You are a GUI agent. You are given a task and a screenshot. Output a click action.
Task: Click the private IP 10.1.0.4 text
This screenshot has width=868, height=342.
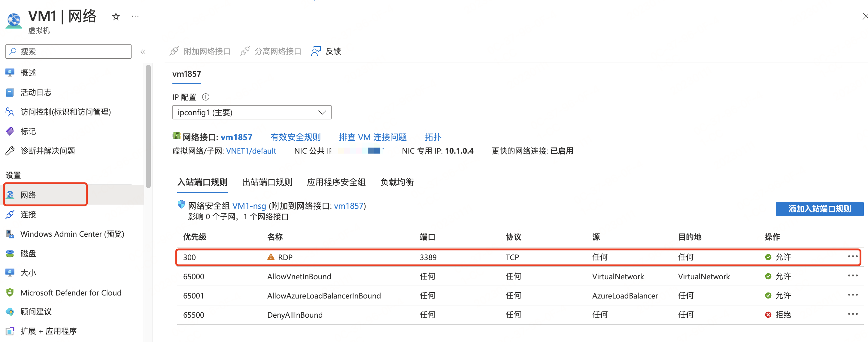(459, 151)
